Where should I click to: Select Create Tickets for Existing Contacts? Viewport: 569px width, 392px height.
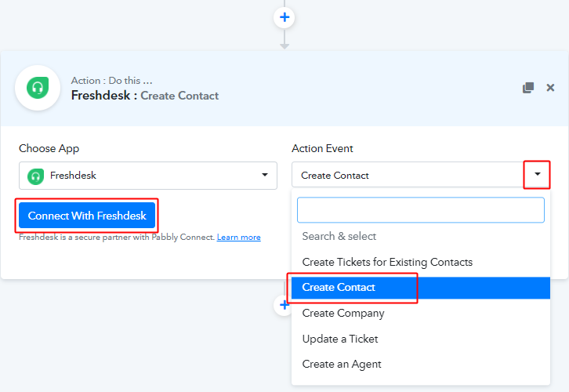(421, 262)
